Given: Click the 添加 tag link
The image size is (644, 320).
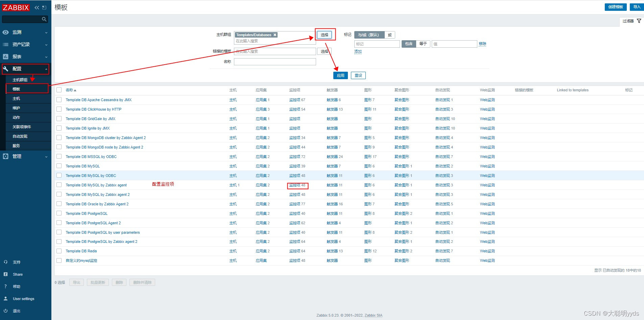Looking at the screenshot, I should pyautogui.click(x=358, y=52).
